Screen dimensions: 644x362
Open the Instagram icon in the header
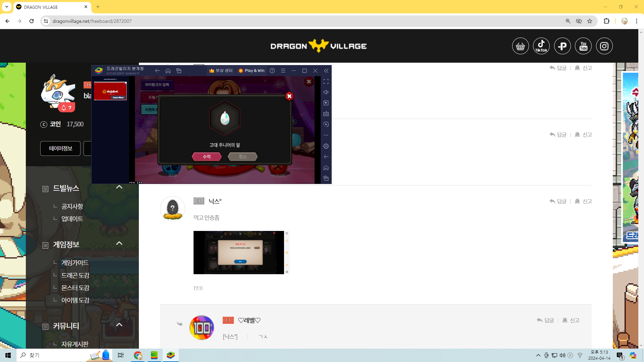(x=604, y=46)
